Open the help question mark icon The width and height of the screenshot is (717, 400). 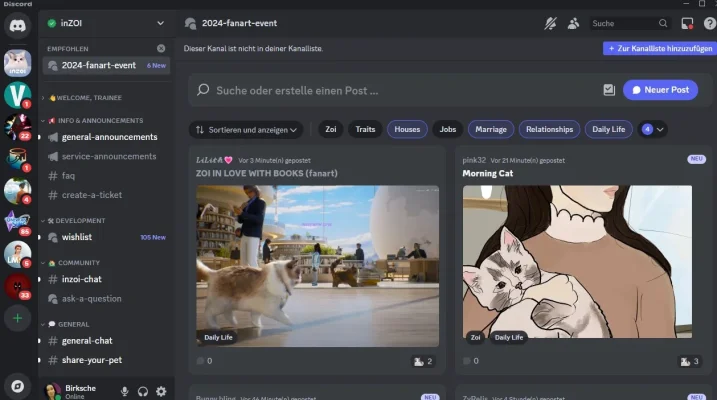click(x=710, y=23)
